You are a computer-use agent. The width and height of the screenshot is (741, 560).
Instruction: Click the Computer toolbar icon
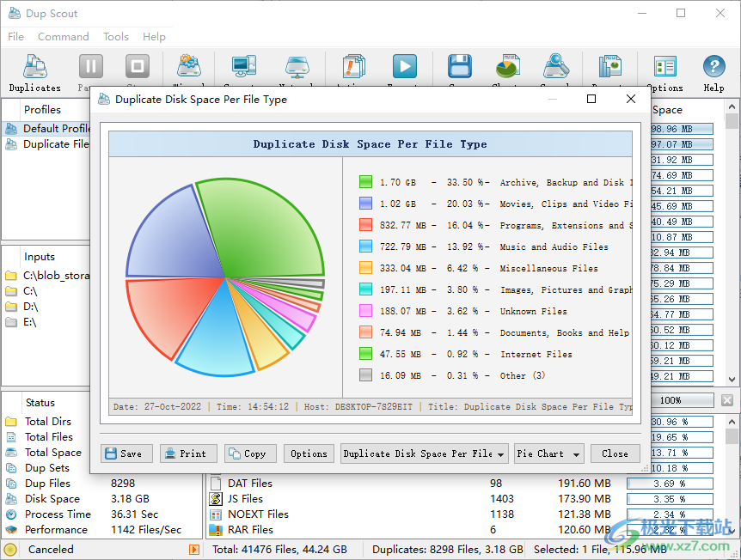(x=244, y=66)
